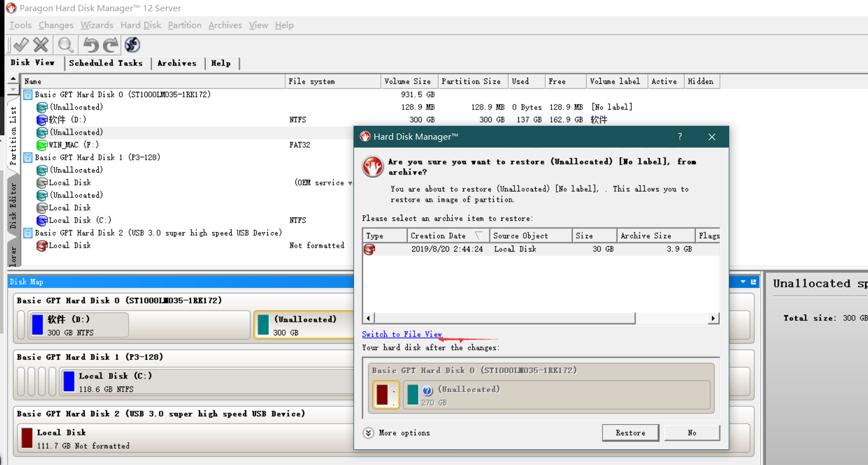Click the Partition Size column header
Image resolution: width=868 pixels, height=465 pixels.
[x=473, y=82]
